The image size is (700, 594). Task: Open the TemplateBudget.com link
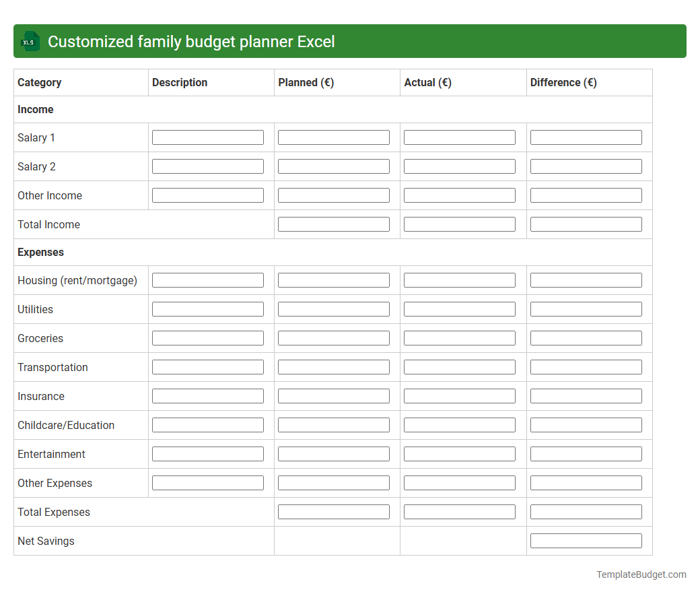(641, 574)
